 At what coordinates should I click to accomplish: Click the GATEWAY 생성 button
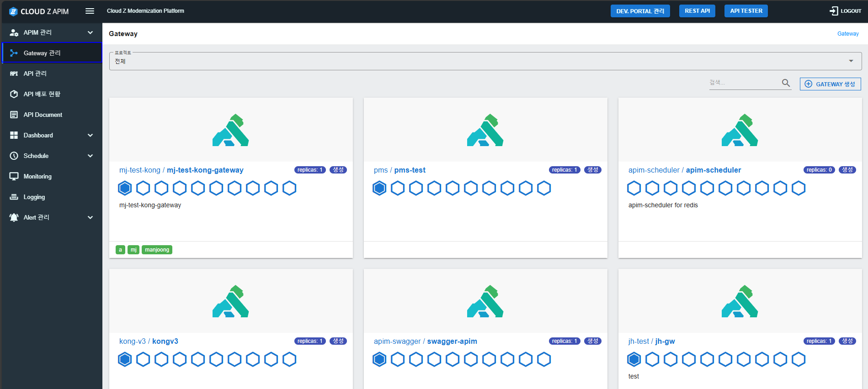pos(830,84)
